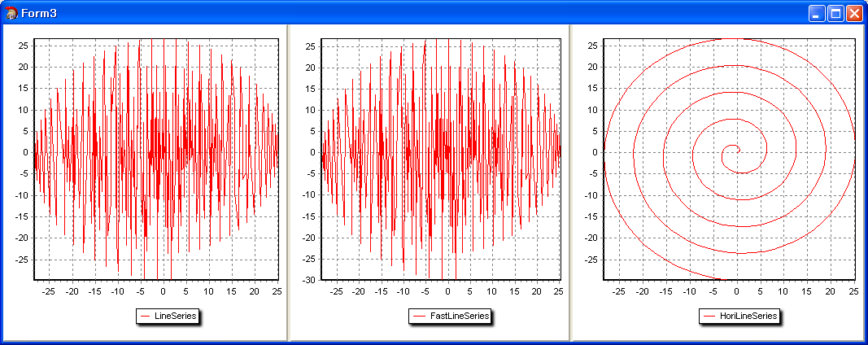Click the LineSeries legend label

click(175, 316)
